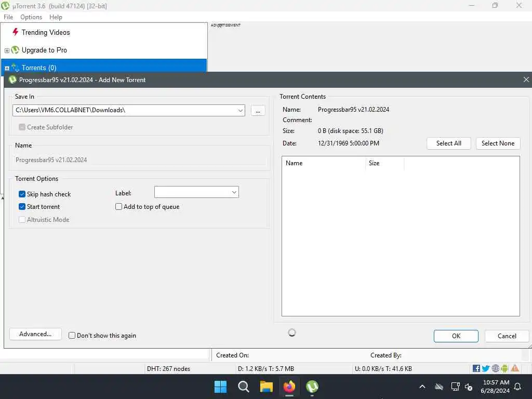Open notifications bell icon
This screenshot has width=532, height=399.
(x=518, y=387)
